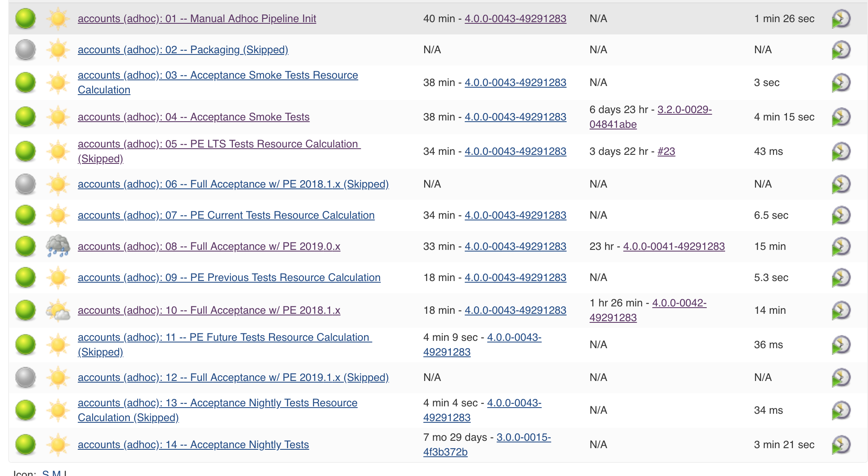The image size is (868, 476).
Task: Open last failure 4.0.0-0041-49291283 for job 08
Action: point(674,247)
